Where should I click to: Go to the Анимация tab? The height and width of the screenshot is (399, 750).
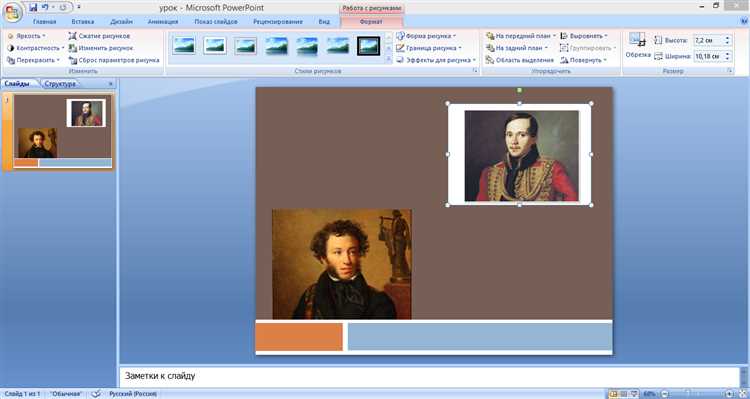point(163,22)
